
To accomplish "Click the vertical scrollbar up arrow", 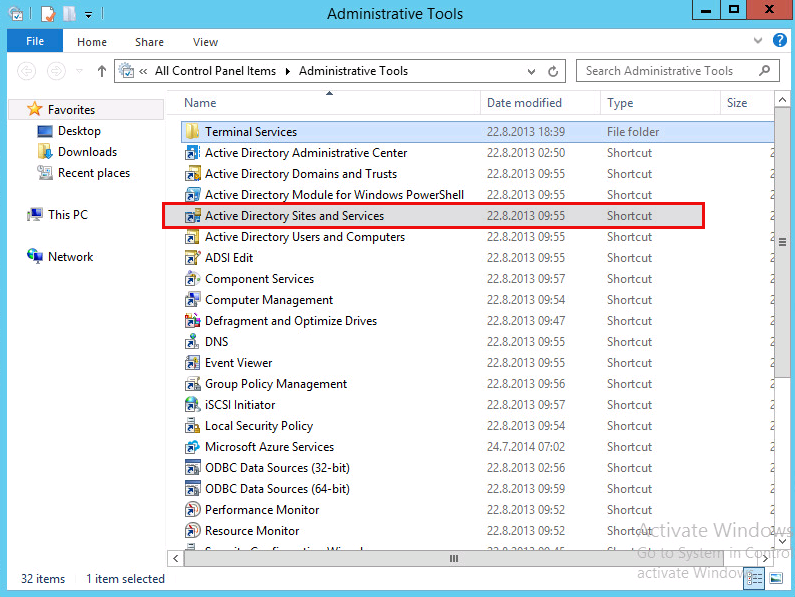I will [782, 100].
